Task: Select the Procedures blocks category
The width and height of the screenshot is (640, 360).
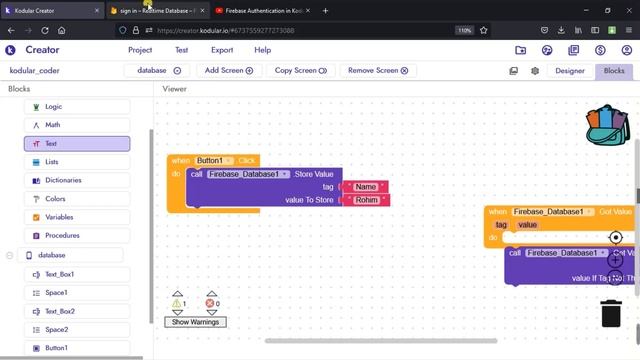Action: click(x=77, y=236)
